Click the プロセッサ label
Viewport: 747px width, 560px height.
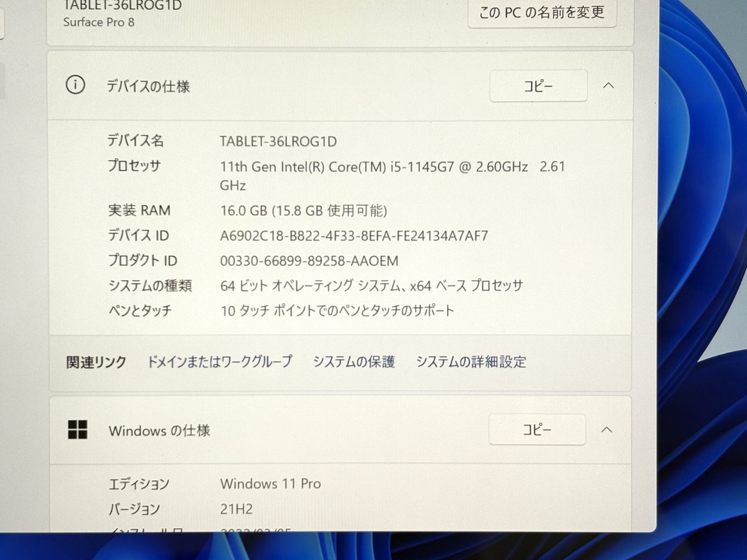coord(134,165)
